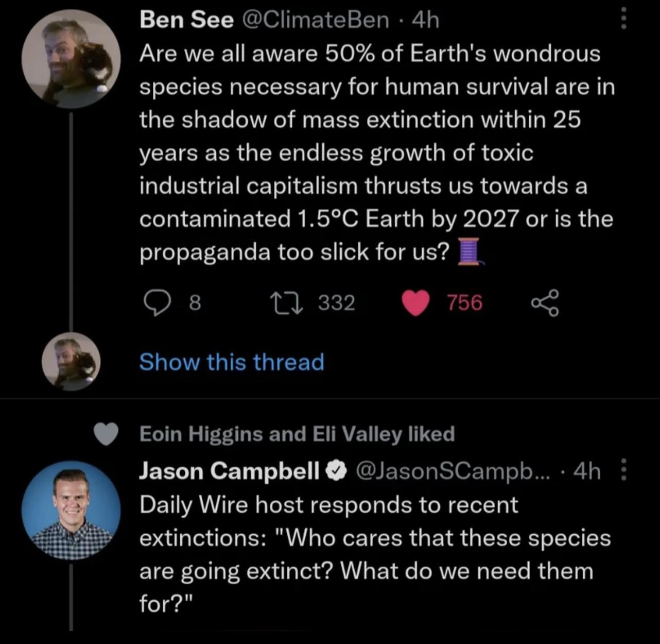Open the small Ben See thread avatar
Image resolution: width=660 pixels, height=644 pixels.
(x=71, y=361)
